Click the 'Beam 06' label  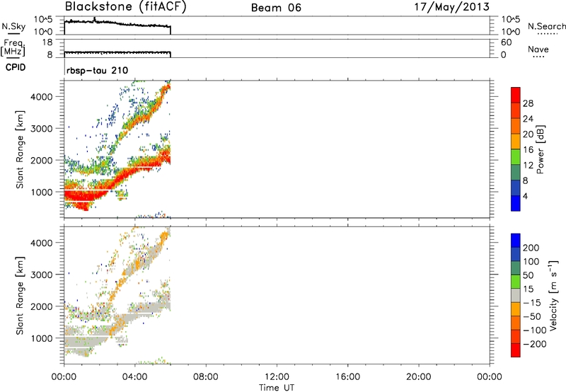pos(276,8)
